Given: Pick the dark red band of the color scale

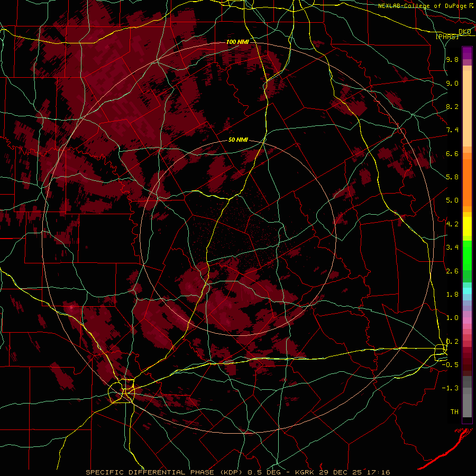Looking at the screenshot, I should pyautogui.click(x=467, y=358).
